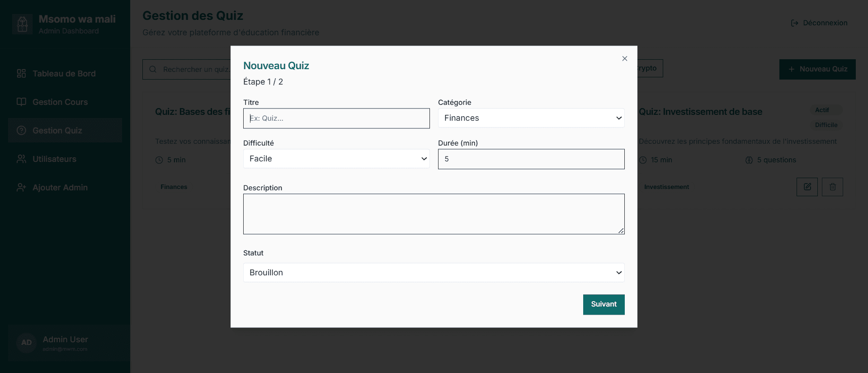
Task: Click the AD avatar of Admin User
Action: (26, 343)
